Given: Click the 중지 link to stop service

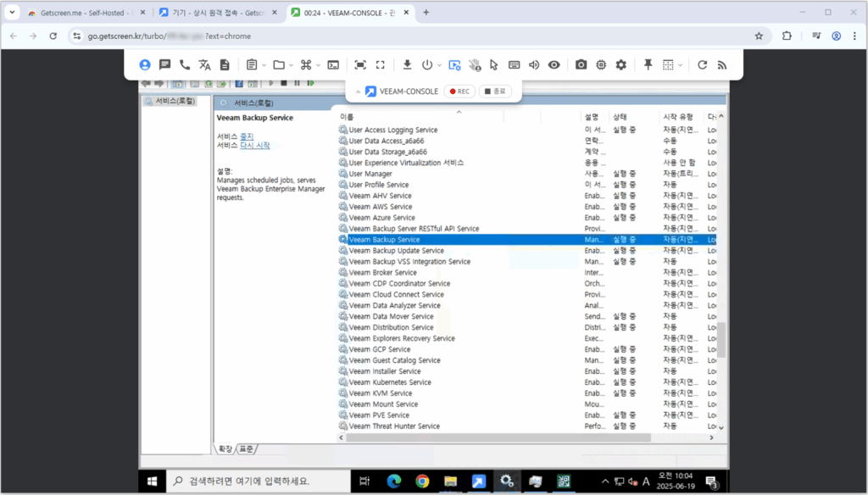Looking at the screenshot, I should click(x=247, y=136).
